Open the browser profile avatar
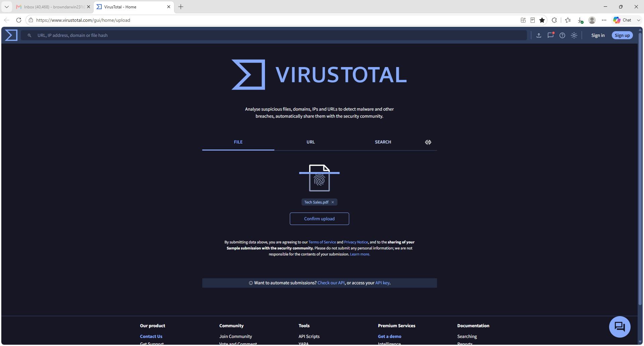The height and width of the screenshot is (346, 644). pos(592,20)
